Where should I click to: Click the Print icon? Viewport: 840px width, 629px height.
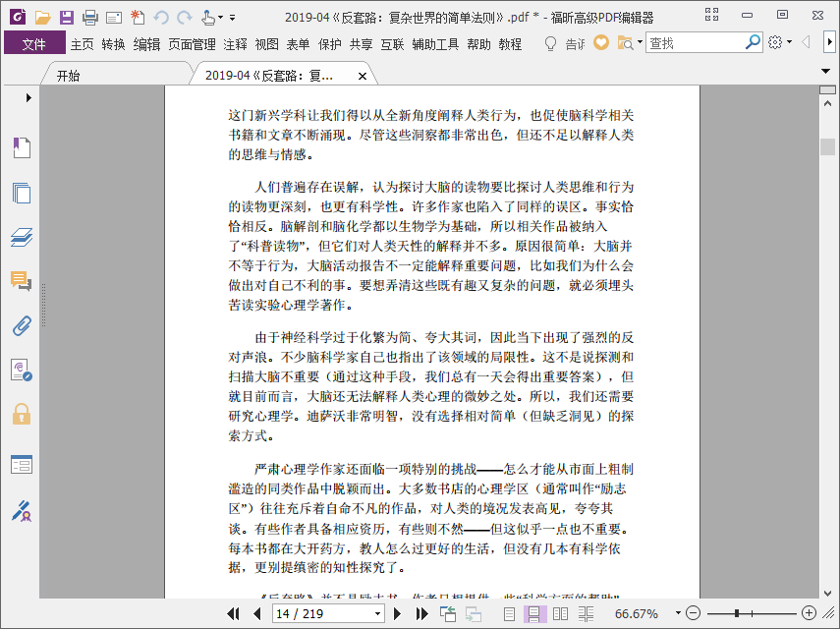point(90,18)
